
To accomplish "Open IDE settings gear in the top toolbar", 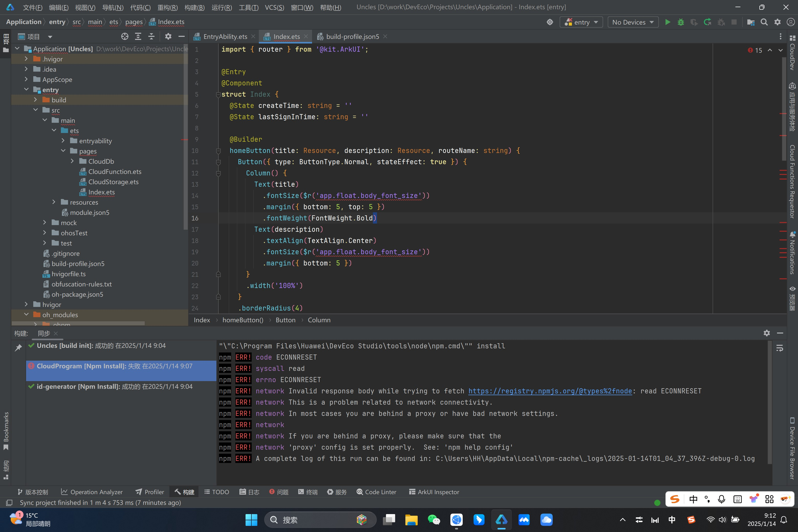I will pos(777,22).
